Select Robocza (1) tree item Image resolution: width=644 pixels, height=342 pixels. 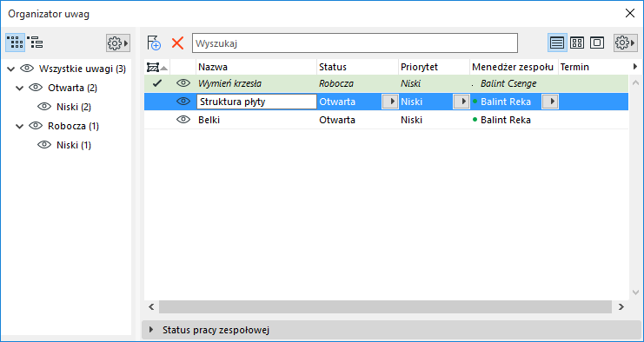pos(73,126)
